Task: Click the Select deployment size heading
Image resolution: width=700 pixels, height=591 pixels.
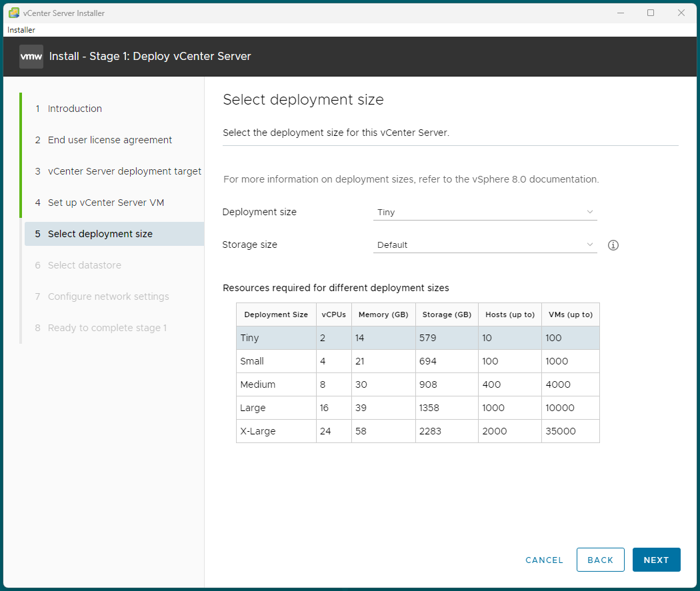Action: 303,99
